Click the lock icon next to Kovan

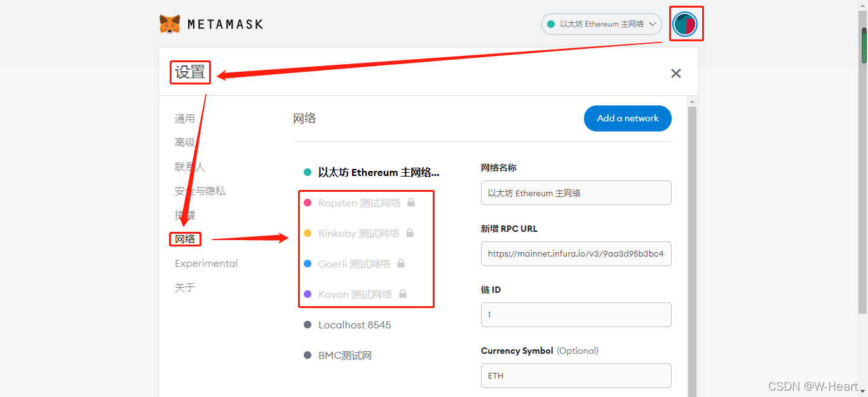point(403,293)
